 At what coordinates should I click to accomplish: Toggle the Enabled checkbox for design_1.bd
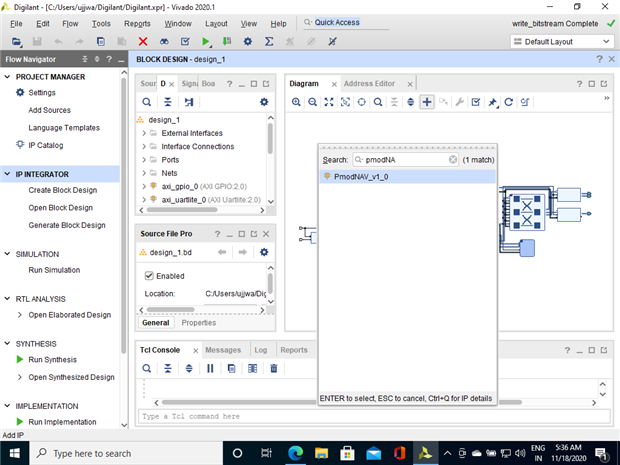coord(151,276)
